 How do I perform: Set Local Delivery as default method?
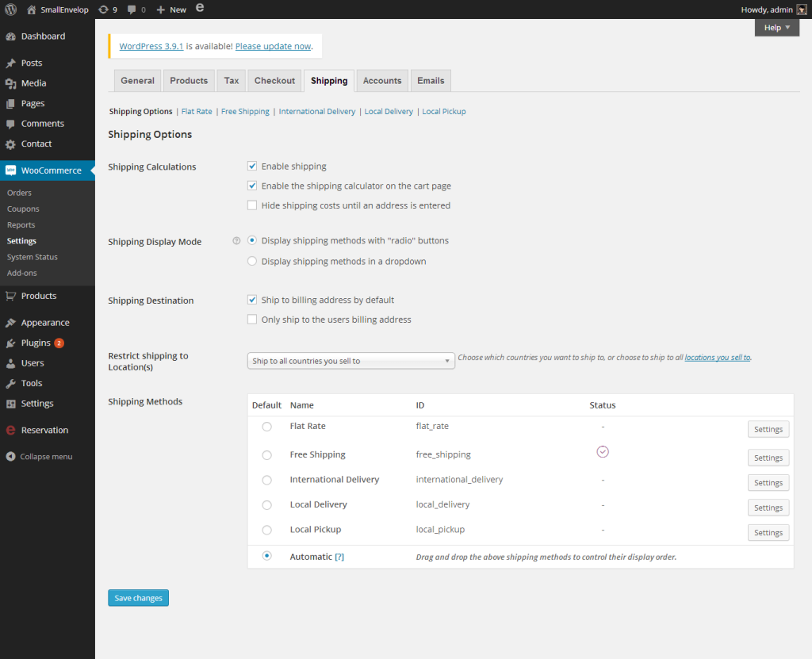[266, 505]
